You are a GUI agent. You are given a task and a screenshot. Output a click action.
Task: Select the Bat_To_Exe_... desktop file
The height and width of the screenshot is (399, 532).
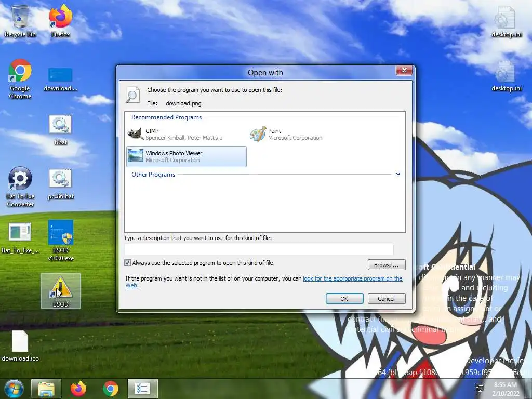coord(20,238)
